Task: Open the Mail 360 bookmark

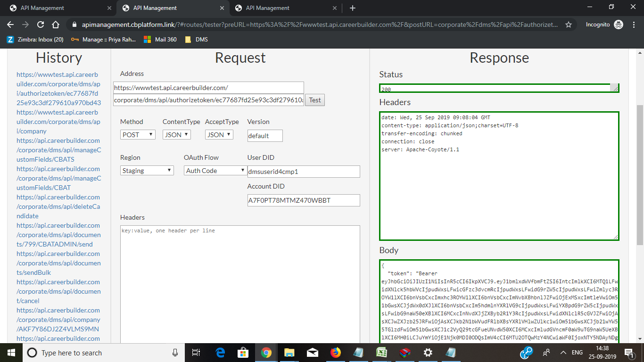Action: (161, 40)
